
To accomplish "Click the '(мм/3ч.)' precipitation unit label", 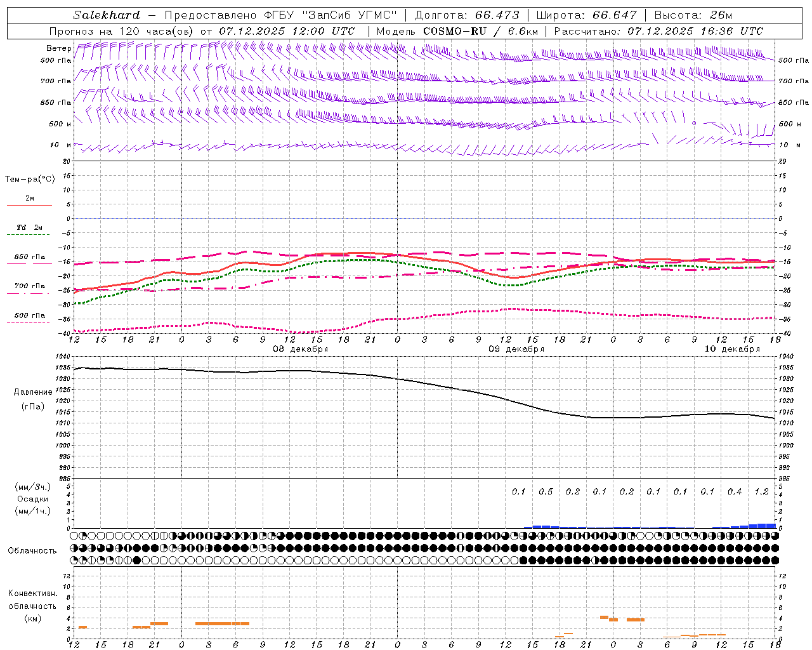I will point(33,487).
